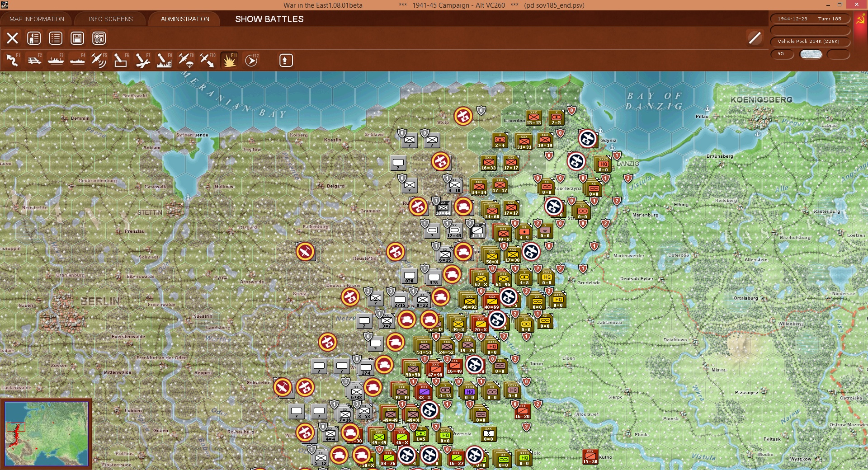Select the German counter labeled 12=43
Screen dimensions: 868x470
pos(454,230)
